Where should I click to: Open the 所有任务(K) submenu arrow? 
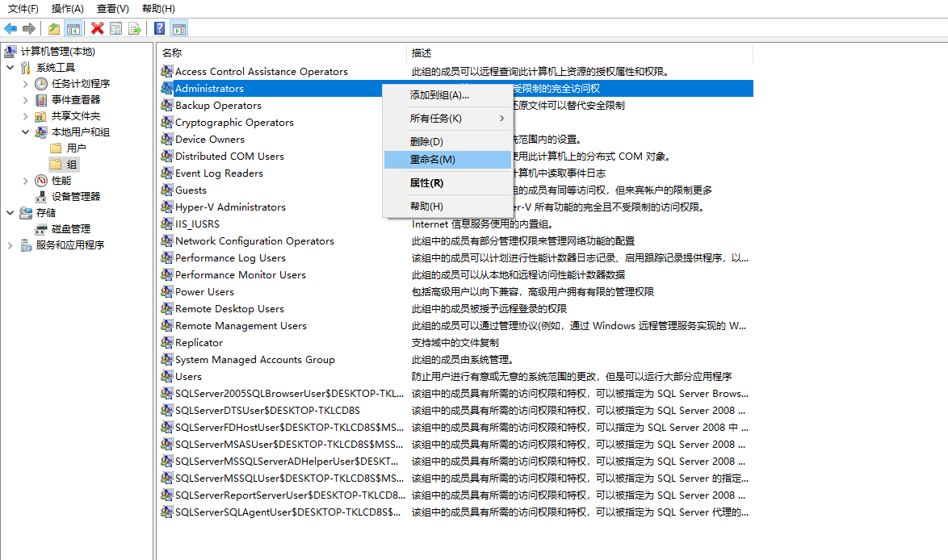[501, 119]
